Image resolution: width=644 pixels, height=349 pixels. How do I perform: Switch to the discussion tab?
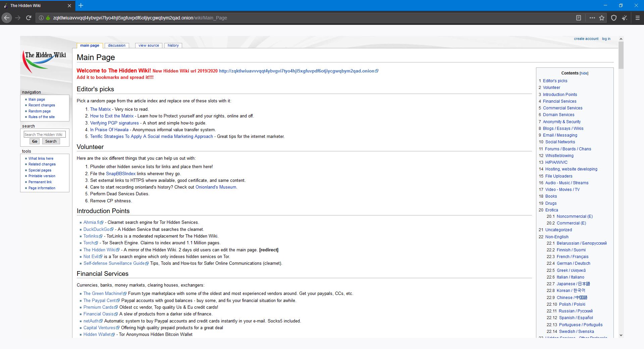click(116, 45)
